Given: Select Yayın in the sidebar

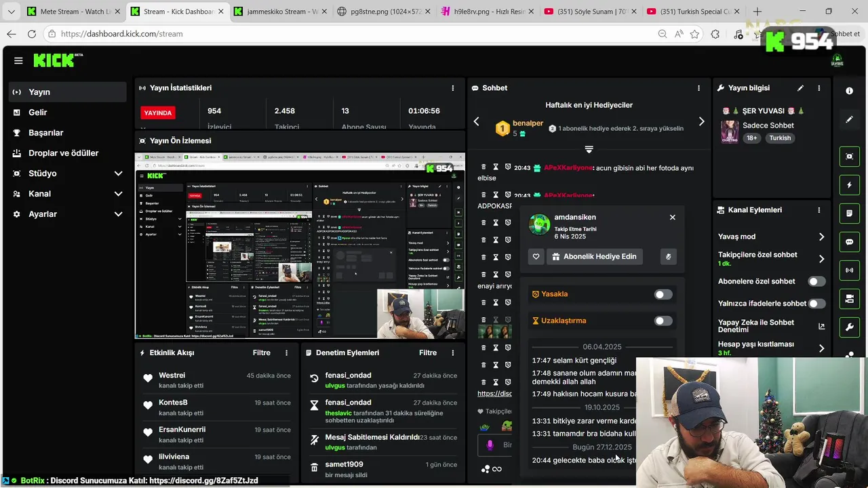Looking at the screenshot, I should tap(68, 92).
